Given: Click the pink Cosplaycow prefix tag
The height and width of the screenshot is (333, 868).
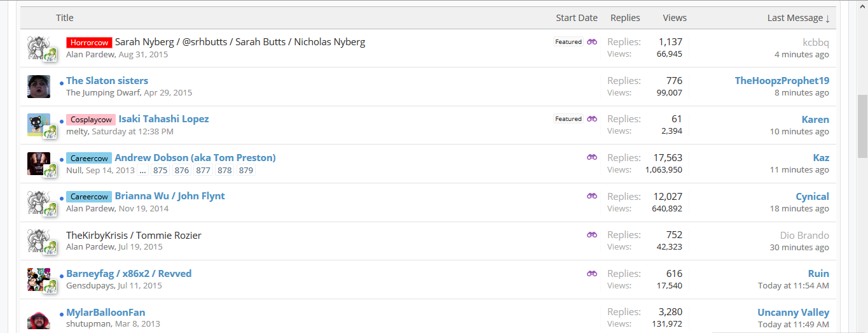Looking at the screenshot, I should point(91,120).
